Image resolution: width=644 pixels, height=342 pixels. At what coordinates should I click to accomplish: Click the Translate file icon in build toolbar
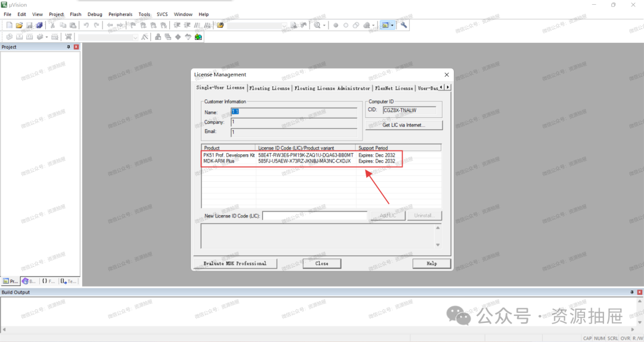9,36
